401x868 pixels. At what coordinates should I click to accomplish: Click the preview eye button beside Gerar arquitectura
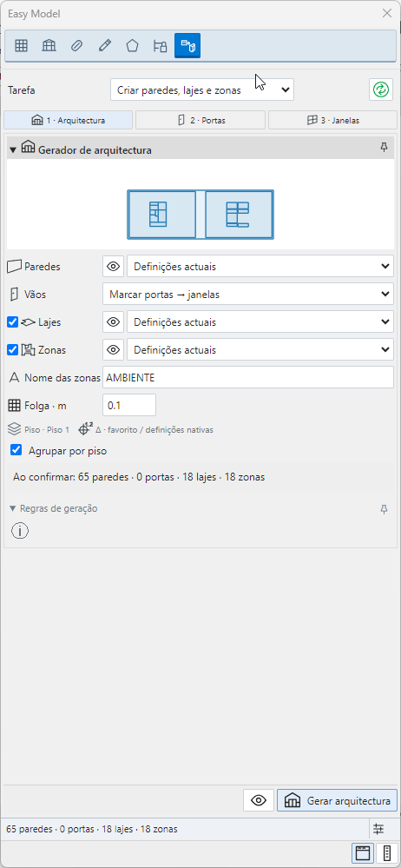tap(259, 800)
